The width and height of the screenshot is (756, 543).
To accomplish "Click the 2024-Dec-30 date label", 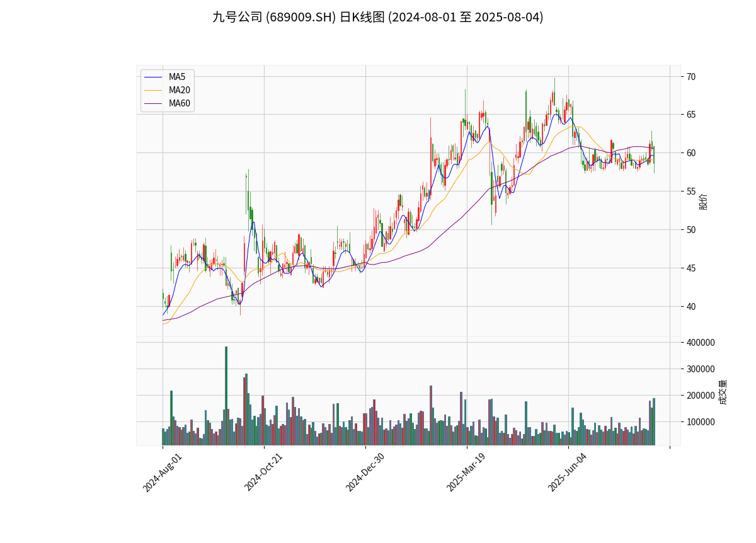I will (365, 472).
